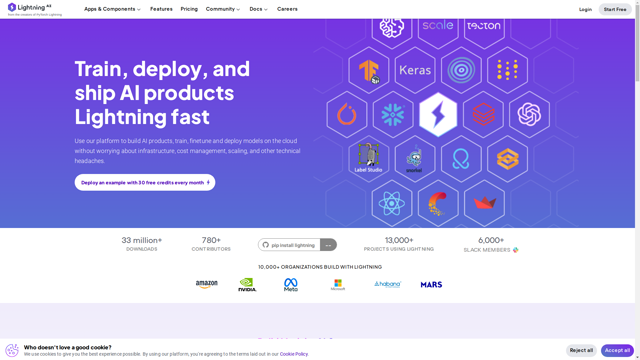Select the Keras hexagon

click(x=415, y=70)
